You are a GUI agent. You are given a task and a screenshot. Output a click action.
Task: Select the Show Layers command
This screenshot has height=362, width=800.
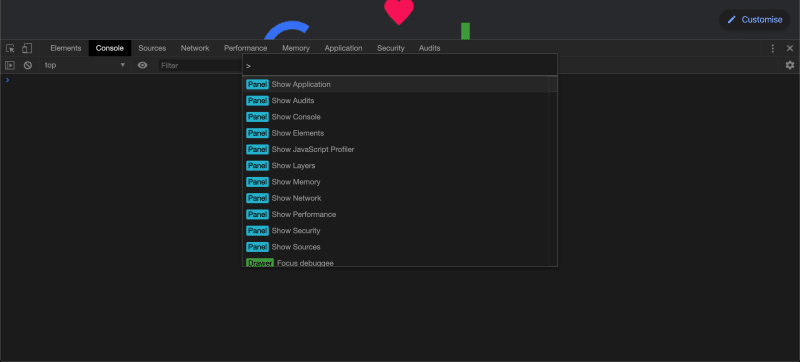point(395,166)
